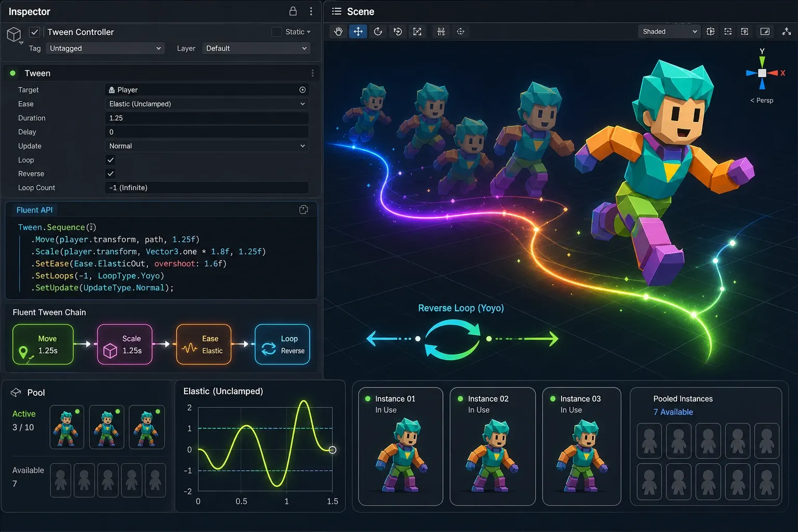Image resolution: width=798 pixels, height=532 pixels.
Task: Open the Inspector kebab options menu
Action: [x=311, y=11]
